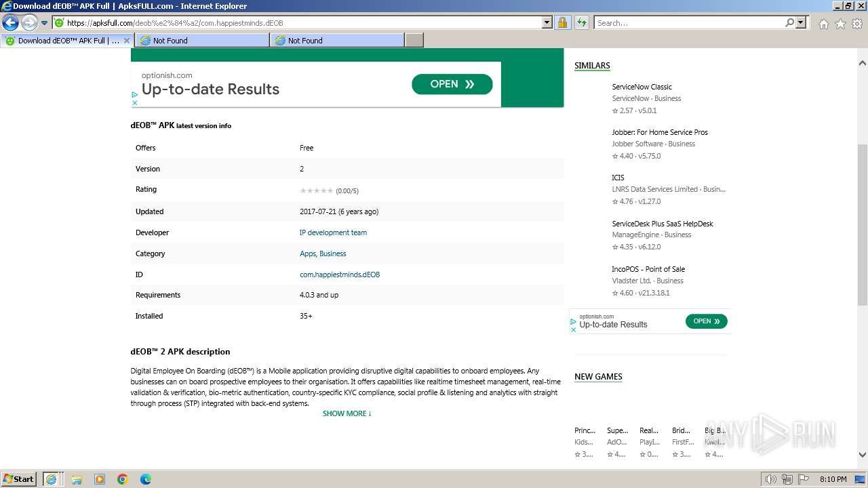Expand the search provider dropdown
Viewport: 868px width, 488px height.
coord(802,23)
